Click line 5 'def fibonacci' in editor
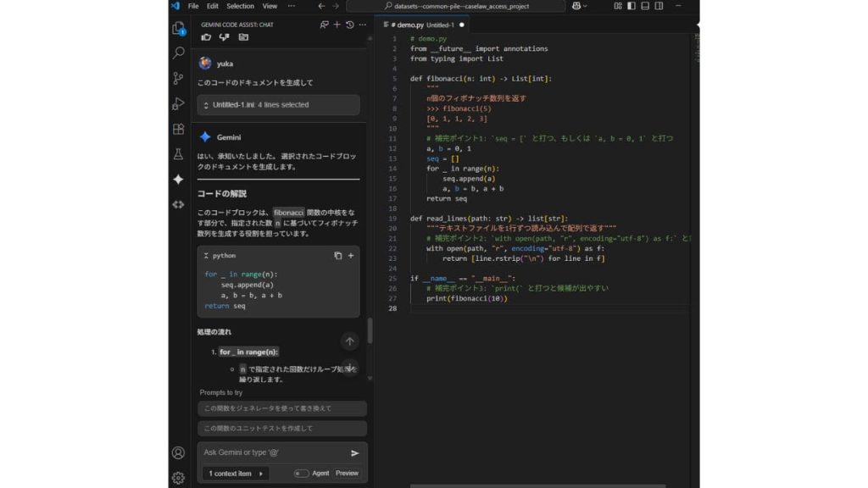 click(481, 79)
